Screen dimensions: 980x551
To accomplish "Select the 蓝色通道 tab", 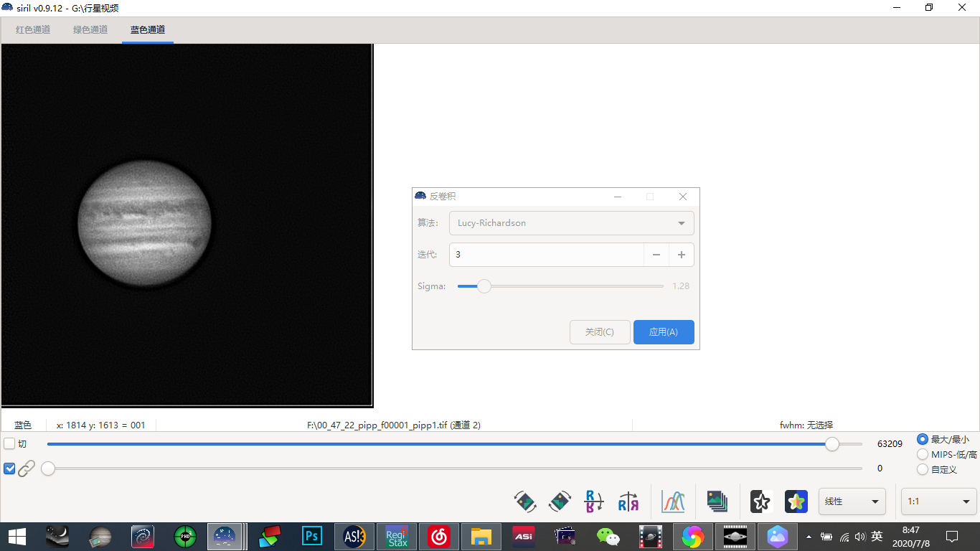I will [148, 29].
